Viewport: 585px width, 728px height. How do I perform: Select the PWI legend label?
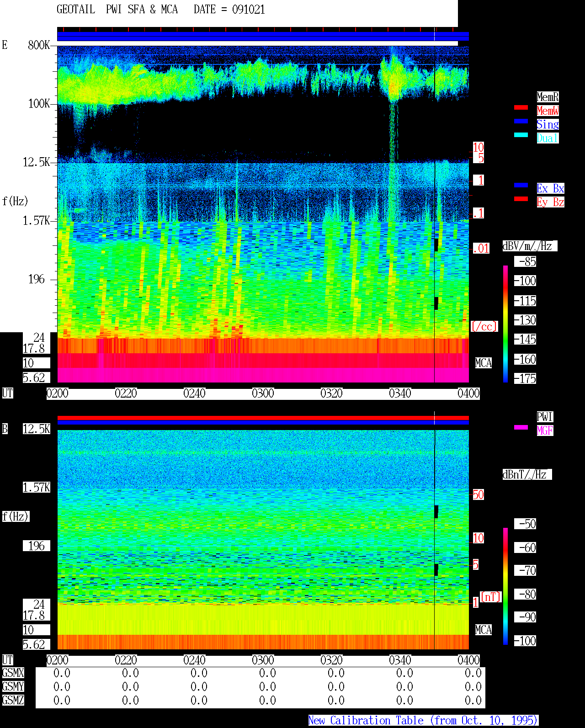coord(545,417)
